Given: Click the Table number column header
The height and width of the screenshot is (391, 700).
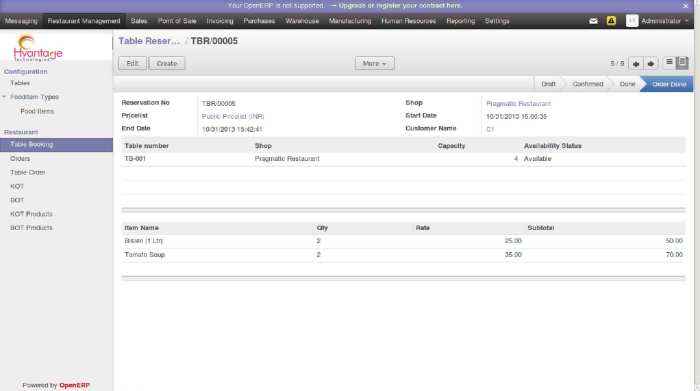Looking at the screenshot, I should click(146, 146).
